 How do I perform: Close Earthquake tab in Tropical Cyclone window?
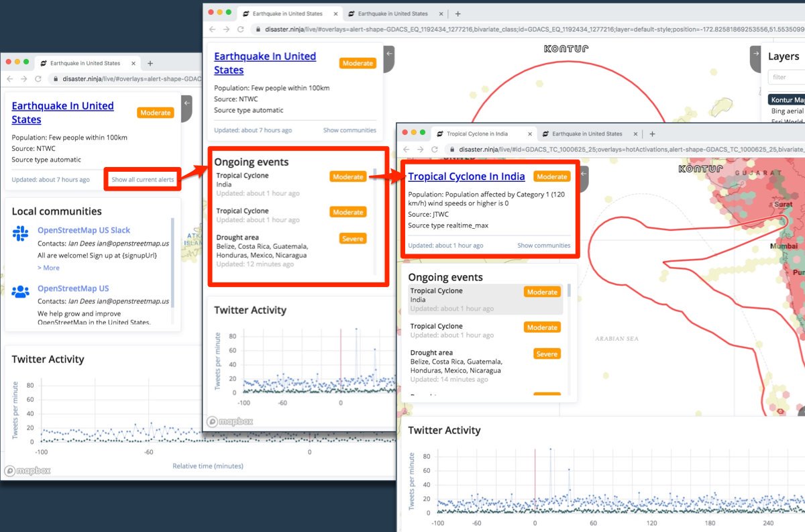click(635, 134)
